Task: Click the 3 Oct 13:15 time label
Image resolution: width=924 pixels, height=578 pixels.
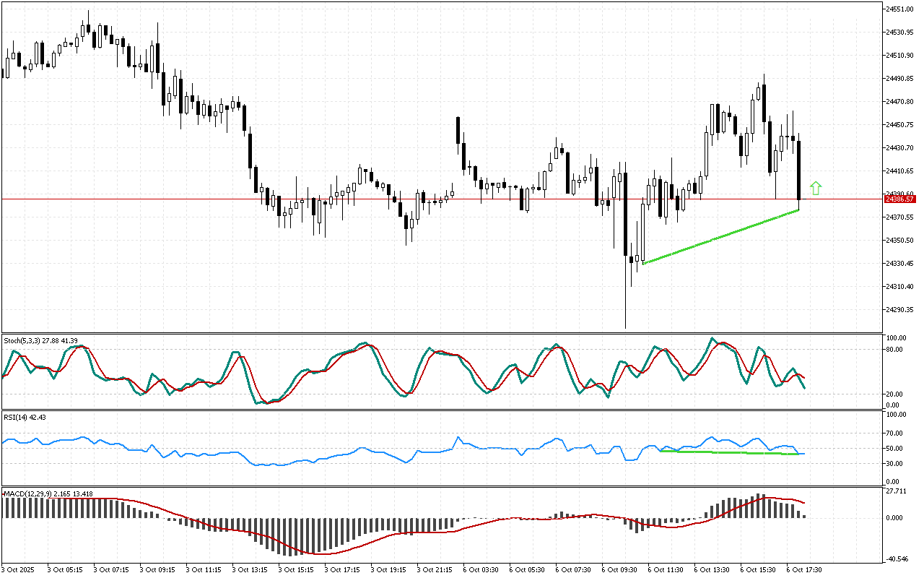Action: coord(248,569)
